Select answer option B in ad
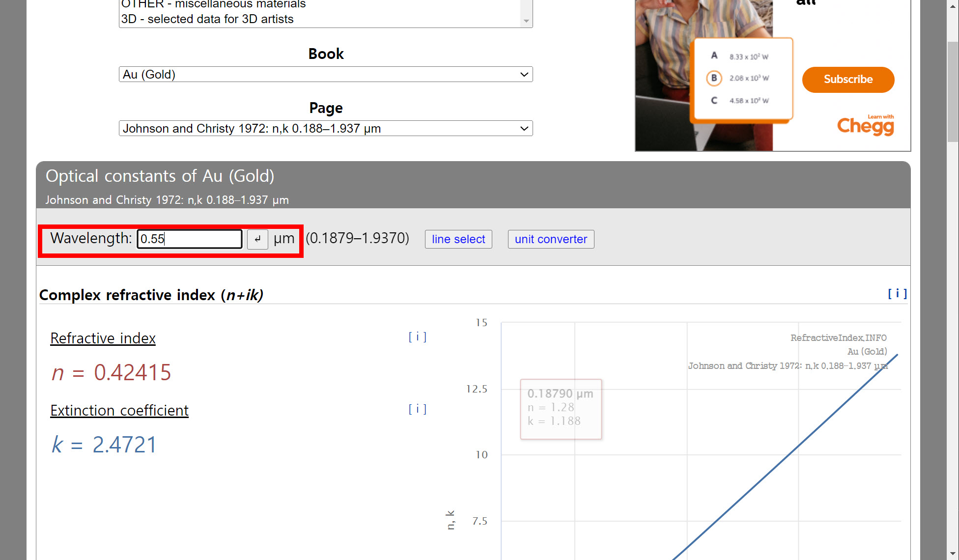The height and width of the screenshot is (560, 959). [714, 78]
